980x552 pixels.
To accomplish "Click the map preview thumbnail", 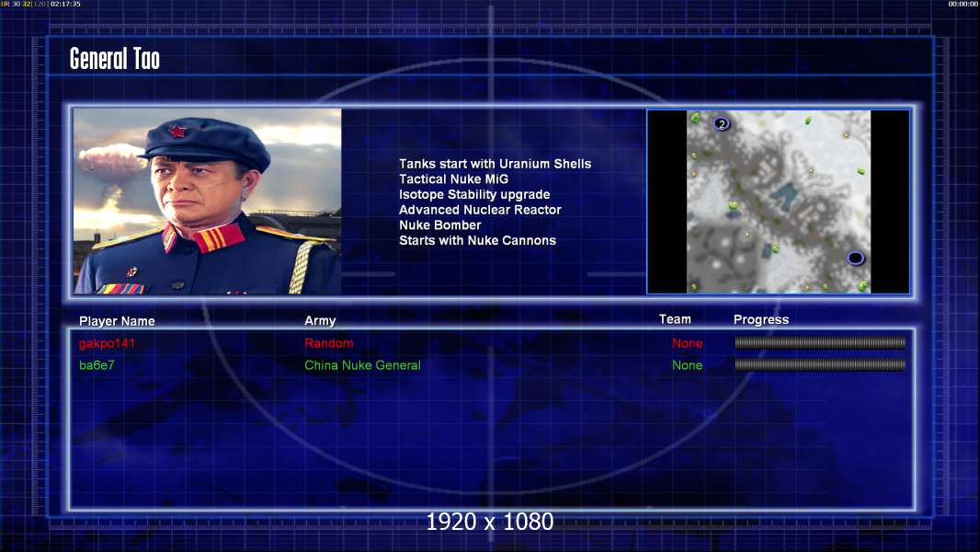I will click(778, 201).
